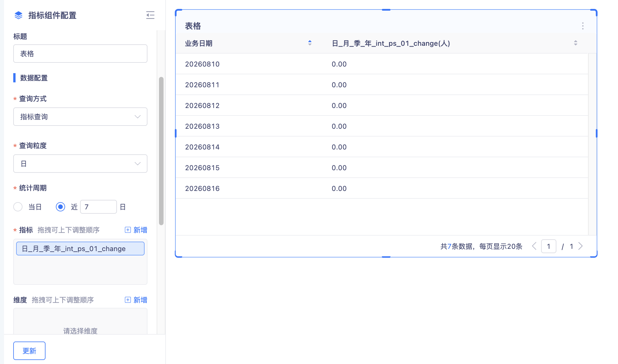Click the 标题 input containing 表格
The image size is (618, 364).
tap(80, 54)
